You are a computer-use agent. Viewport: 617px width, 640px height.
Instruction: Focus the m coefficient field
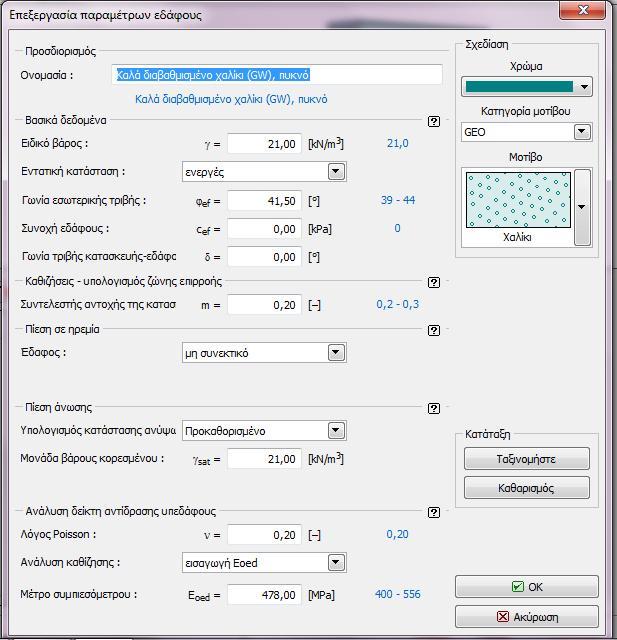tap(264, 304)
